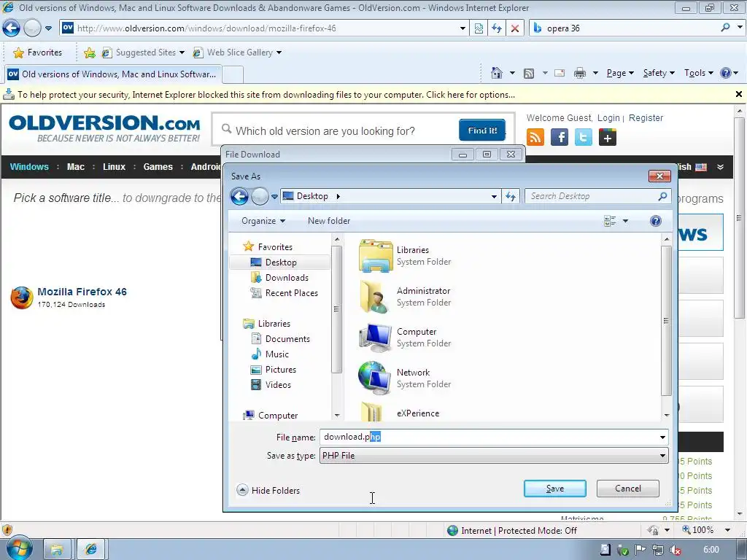747x560 pixels.
Task: Open the Suggested Sites dropdown
Action: click(x=182, y=52)
